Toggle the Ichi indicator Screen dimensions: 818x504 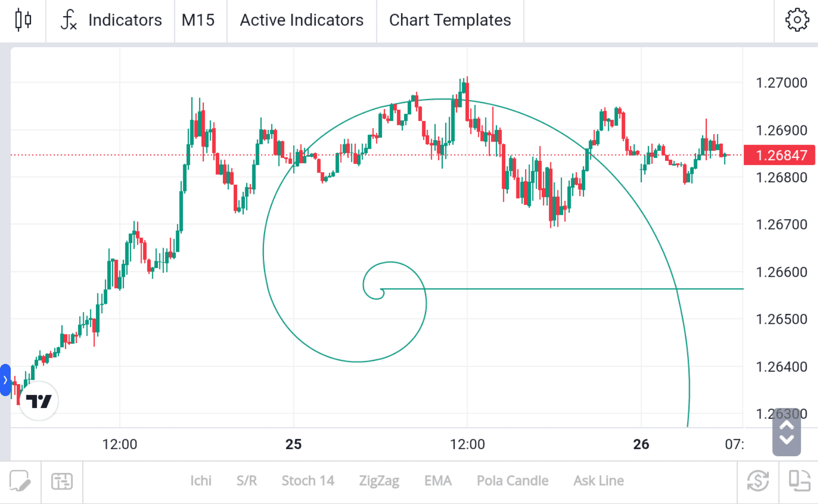click(201, 481)
